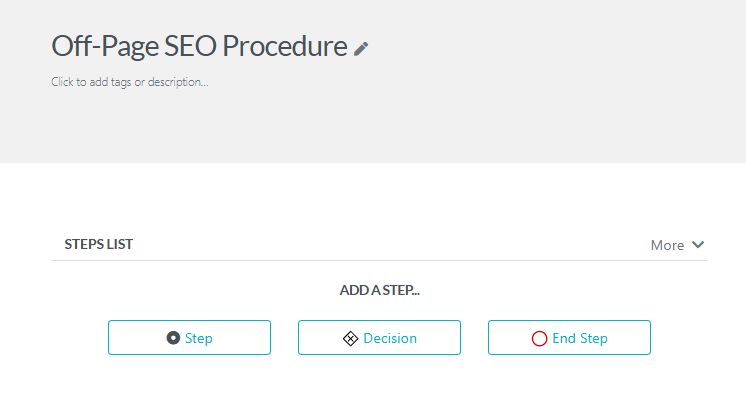Expand the More chevron arrow
746x417 pixels.
(698, 245)
